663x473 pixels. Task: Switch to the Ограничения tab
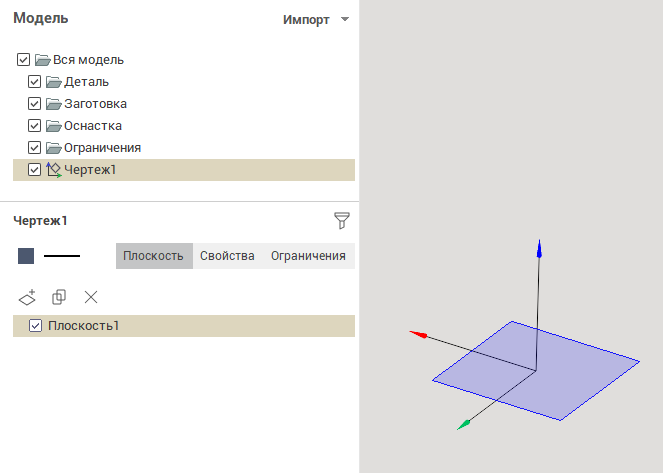click(x=308, y=256)
